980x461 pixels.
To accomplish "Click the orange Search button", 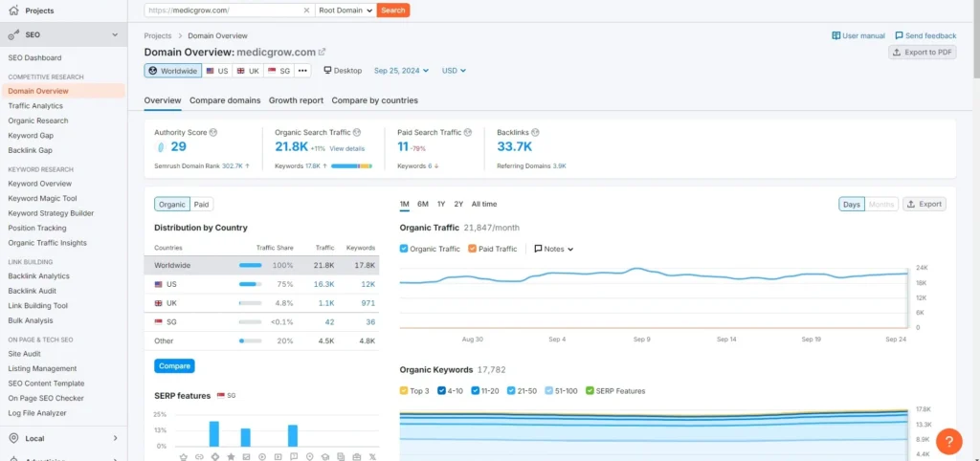I will pos(393,10).
